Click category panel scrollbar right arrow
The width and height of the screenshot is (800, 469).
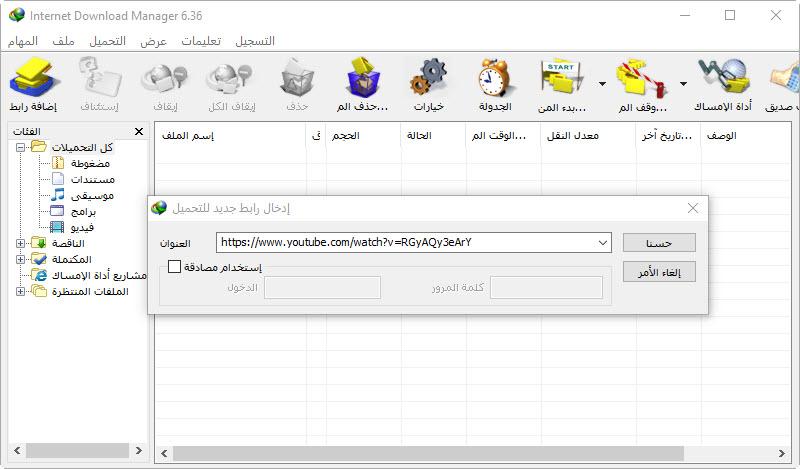click(139, 451)
